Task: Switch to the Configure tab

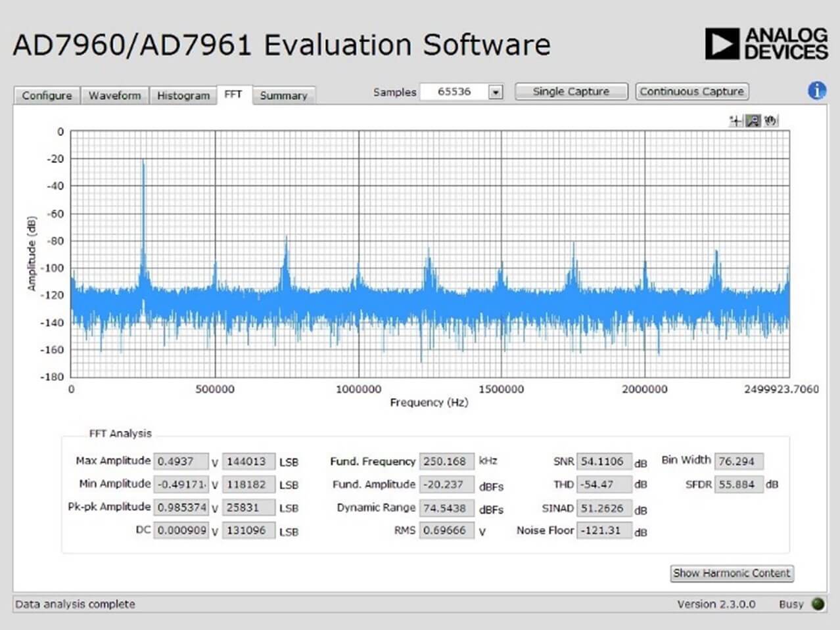Action: click(x=47, y=96)
